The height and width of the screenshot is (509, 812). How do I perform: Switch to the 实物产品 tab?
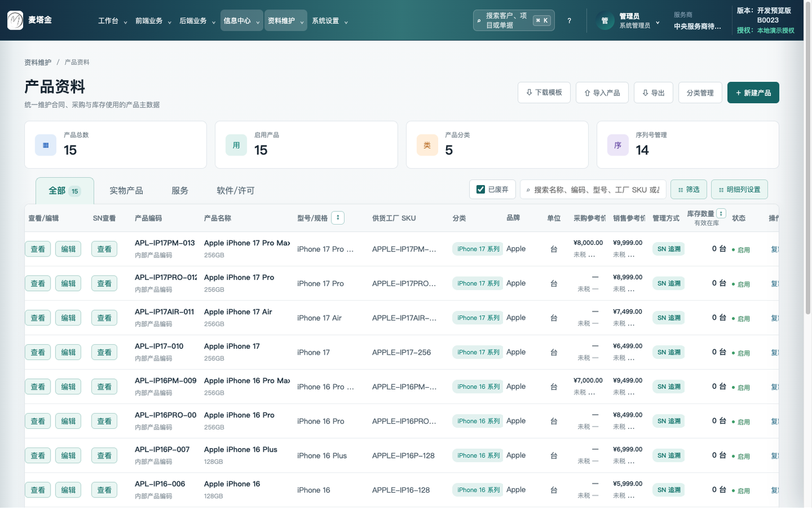coord(126,190)
